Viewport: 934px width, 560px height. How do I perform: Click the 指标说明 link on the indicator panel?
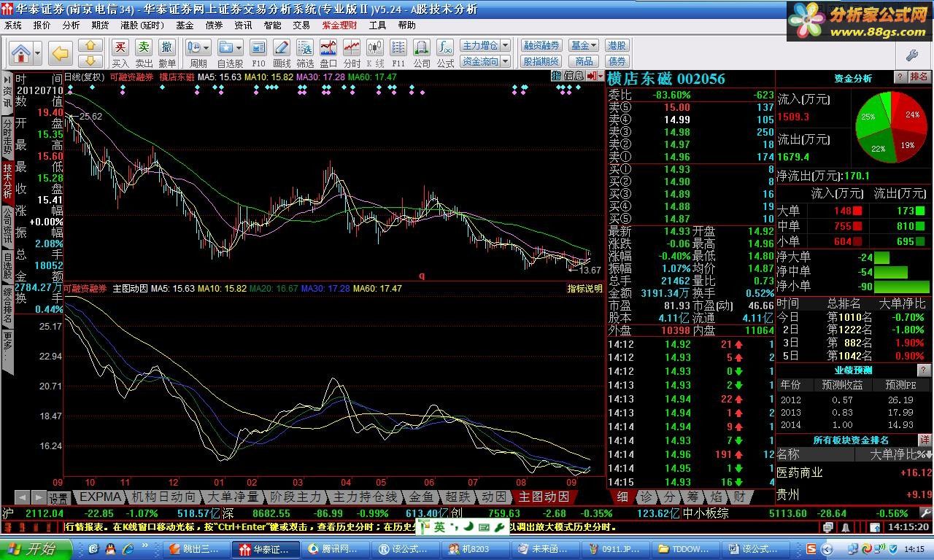point(585,289)
